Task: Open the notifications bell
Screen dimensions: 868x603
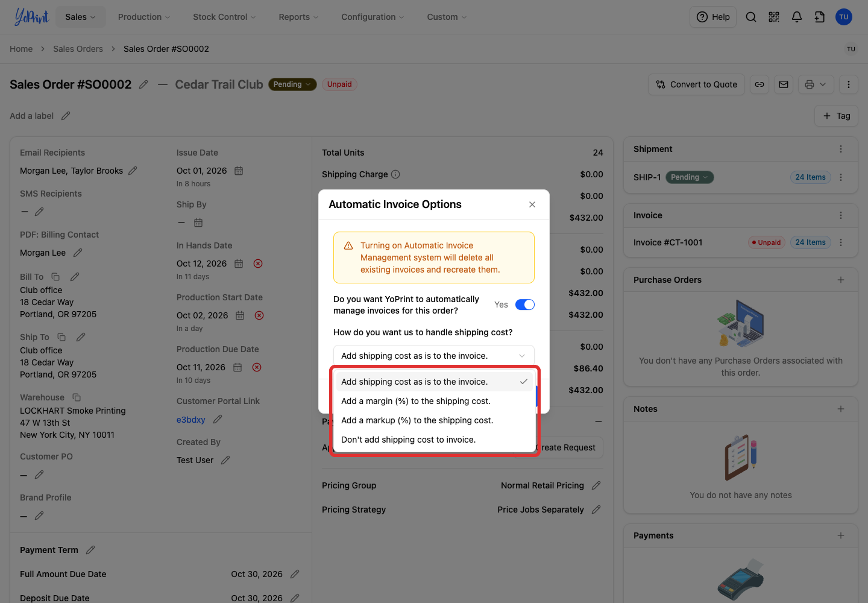Action: coord(797,17)
